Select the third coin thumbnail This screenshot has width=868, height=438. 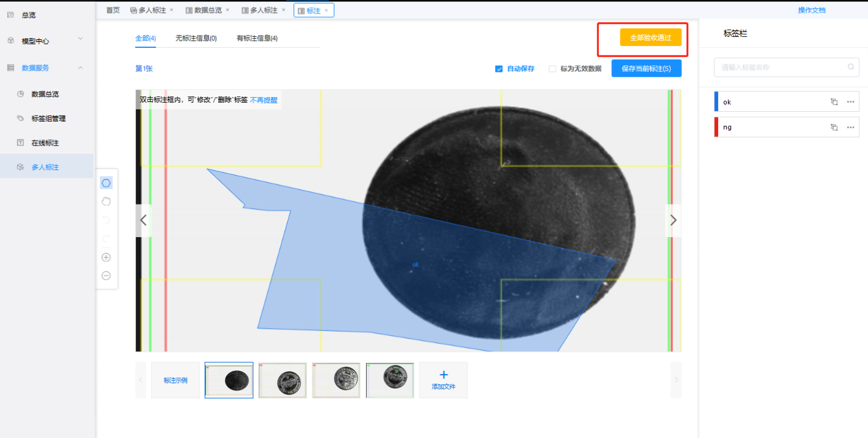336,380
